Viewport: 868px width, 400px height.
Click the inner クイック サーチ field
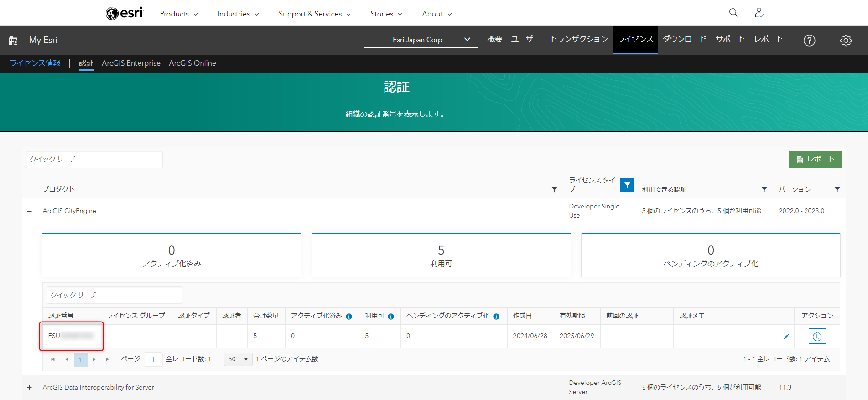coord(115,295)
